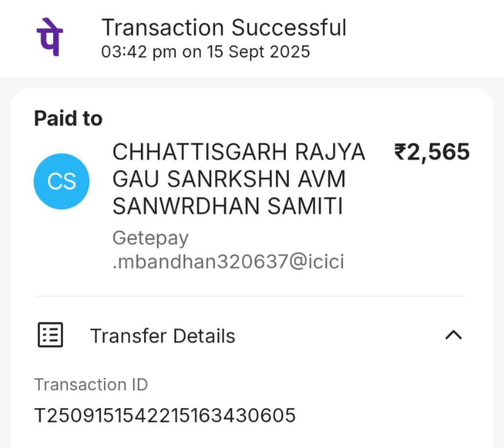Tap the 03:42 pm time text
Image resolution: width=504 pixels, height=448 pixels.
(x=139, y=51)
